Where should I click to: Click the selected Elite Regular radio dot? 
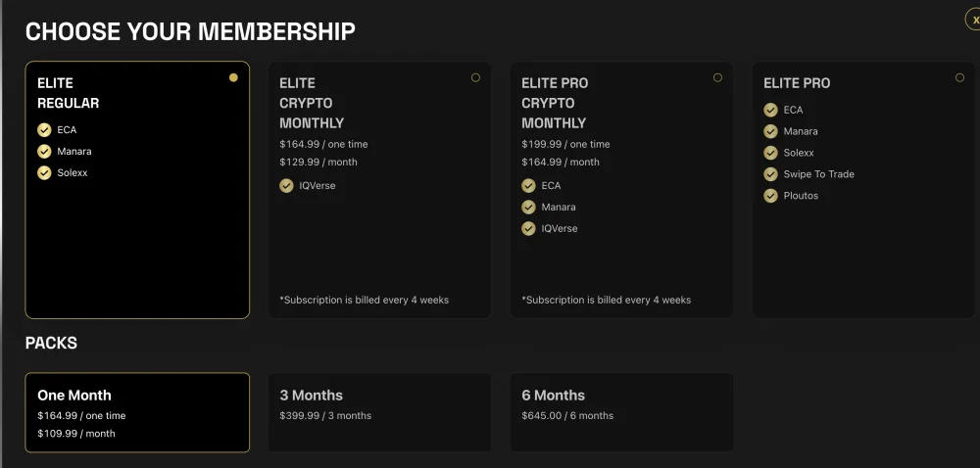click(x=233, y=77)
